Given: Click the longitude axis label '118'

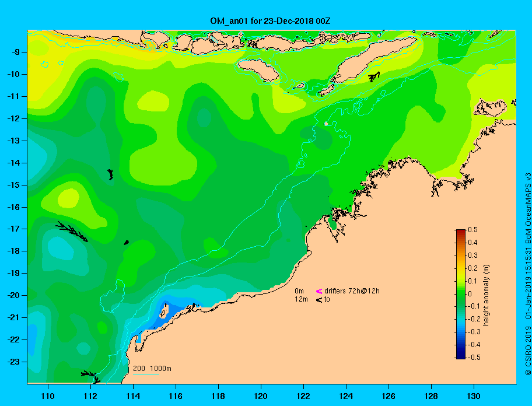Looking at the screenshot, I should pos(218,396).
